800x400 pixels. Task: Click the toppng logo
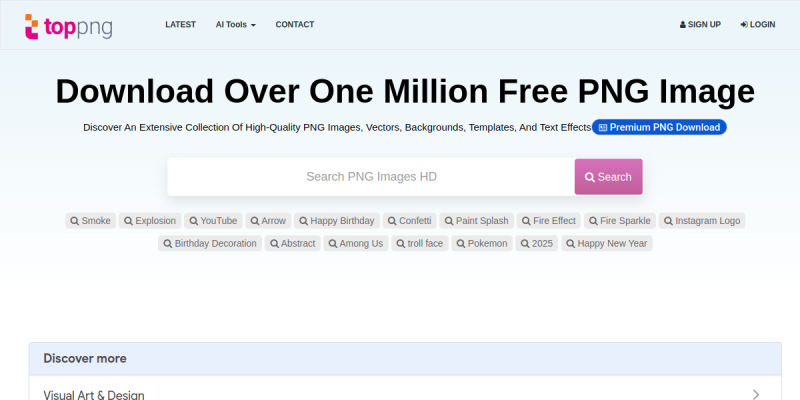point(68,27)
